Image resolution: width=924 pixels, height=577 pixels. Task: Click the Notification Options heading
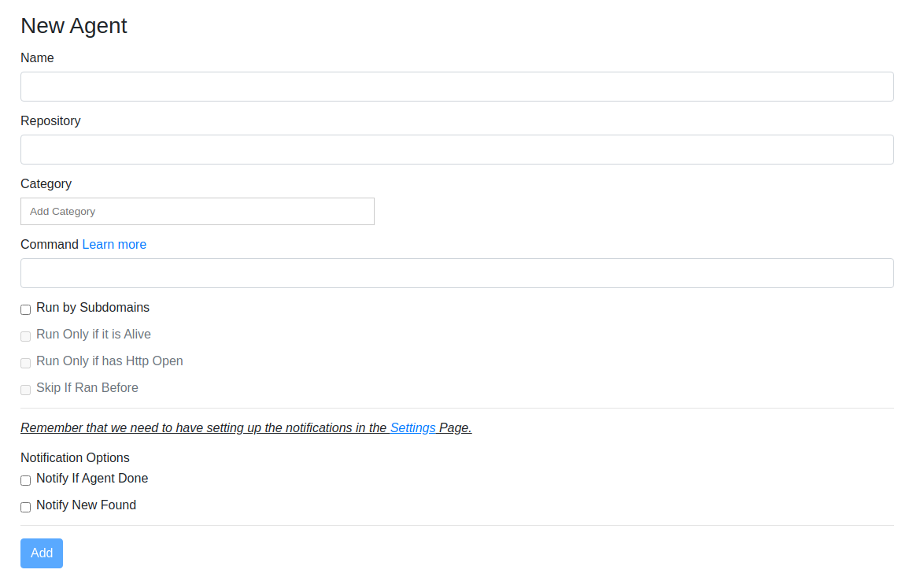click(75, 457)
